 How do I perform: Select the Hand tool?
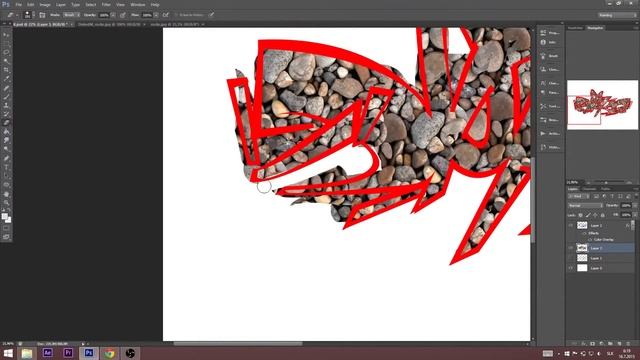coord(6,194)
